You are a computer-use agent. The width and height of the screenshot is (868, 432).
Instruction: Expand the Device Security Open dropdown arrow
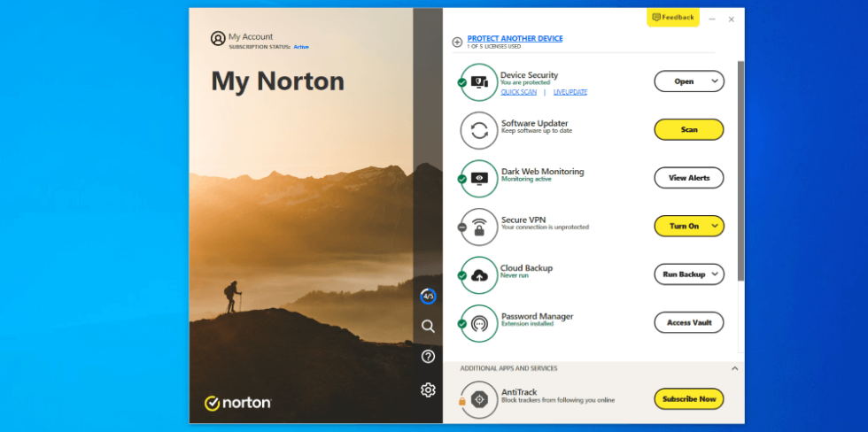pos(715,81)
